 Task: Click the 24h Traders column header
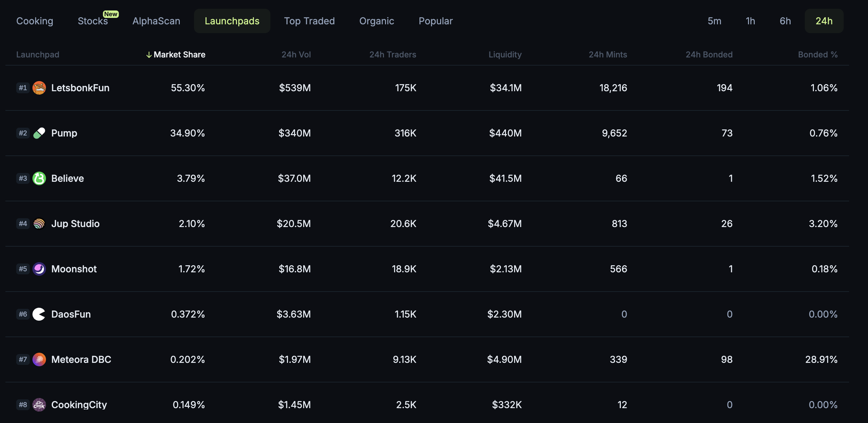[x=392, y=55]
